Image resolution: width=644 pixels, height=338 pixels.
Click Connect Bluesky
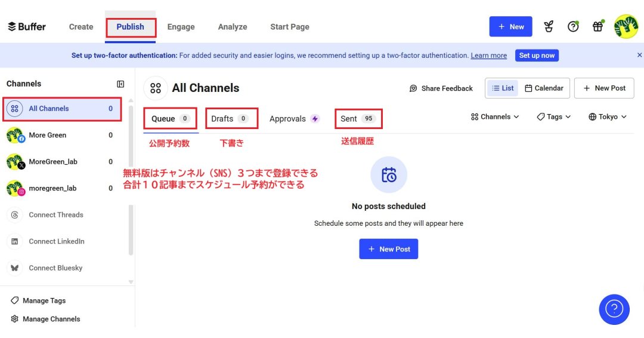point(55,268)
